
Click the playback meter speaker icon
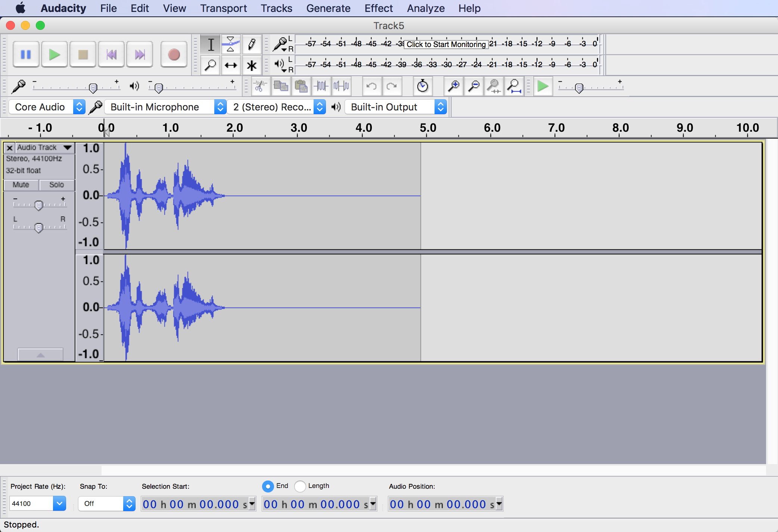pyautogui.click(x=280, y=65)
